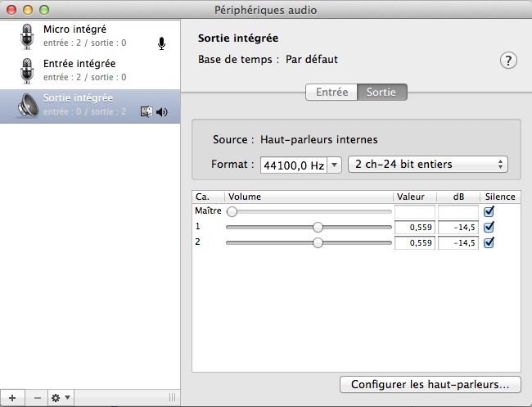Add a new device with plus button

pos(11,397)
